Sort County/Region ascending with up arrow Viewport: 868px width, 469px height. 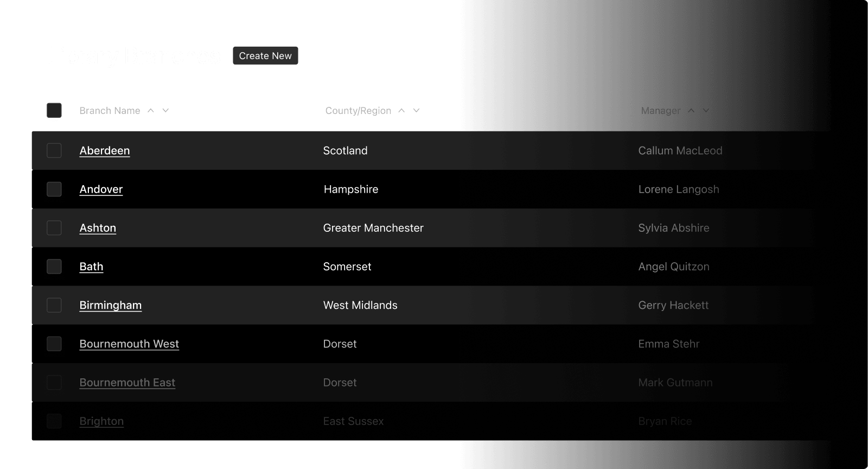tap(401, 111)
